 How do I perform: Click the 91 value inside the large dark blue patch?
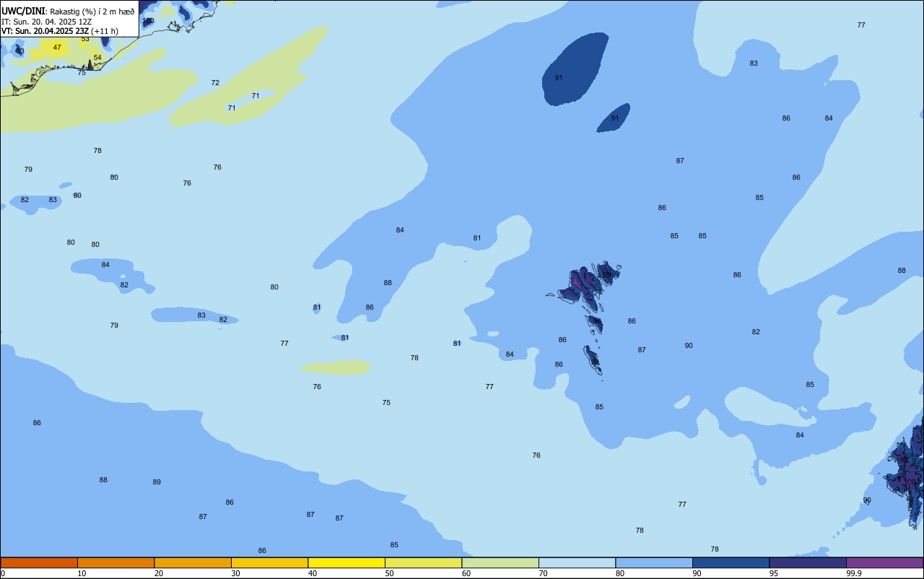pos(559,78)
